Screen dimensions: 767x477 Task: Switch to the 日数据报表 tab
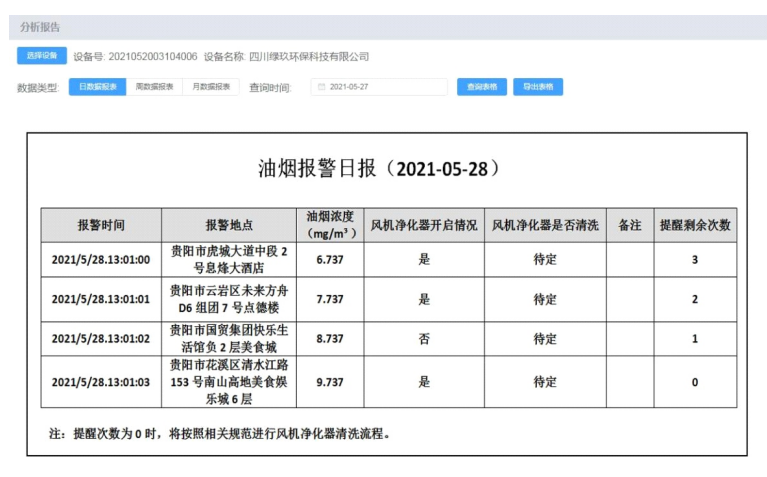(x=97, y=87)
